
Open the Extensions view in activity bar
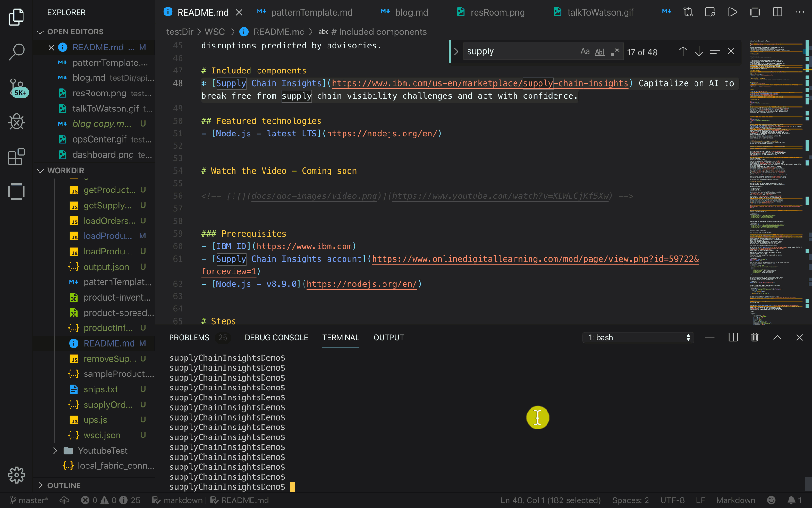coord(16,157)
